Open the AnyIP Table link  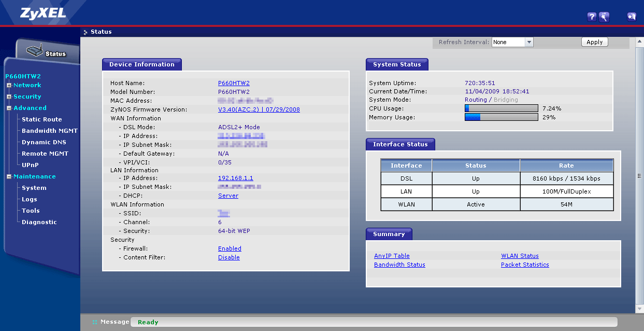[392, 256]
